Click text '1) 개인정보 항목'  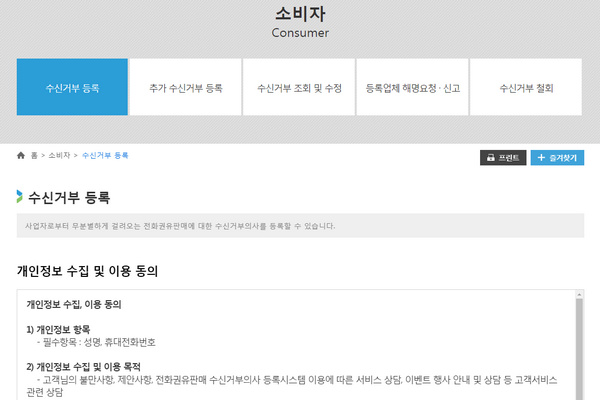[x=58, y=329]
